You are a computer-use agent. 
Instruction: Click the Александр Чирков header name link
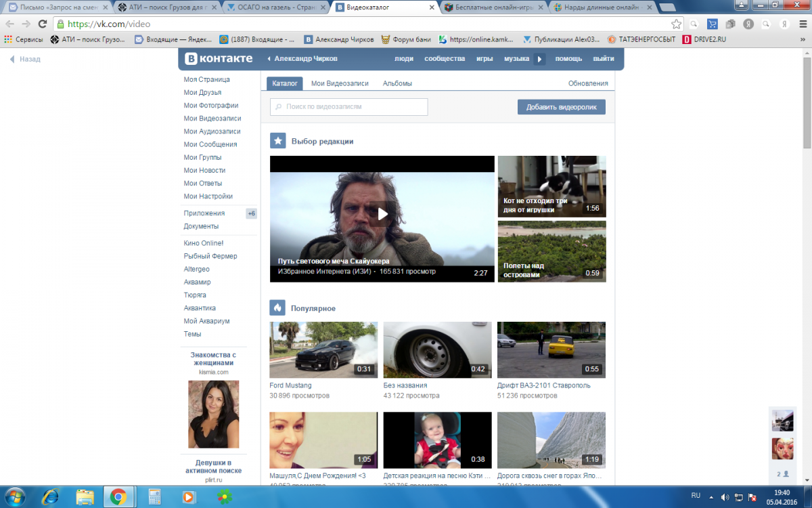tap(306, 59)
